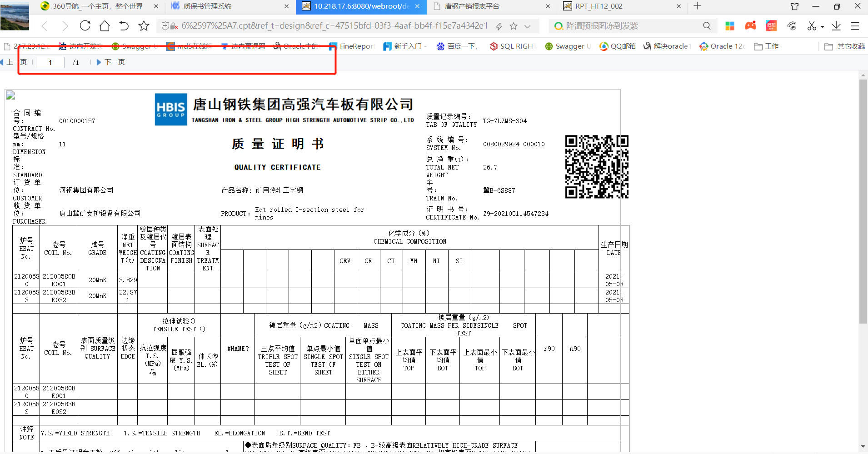Click the scissors screenshot tool
Image resolution: width=868 pixels, height=454 pixels.
point(812,26)
